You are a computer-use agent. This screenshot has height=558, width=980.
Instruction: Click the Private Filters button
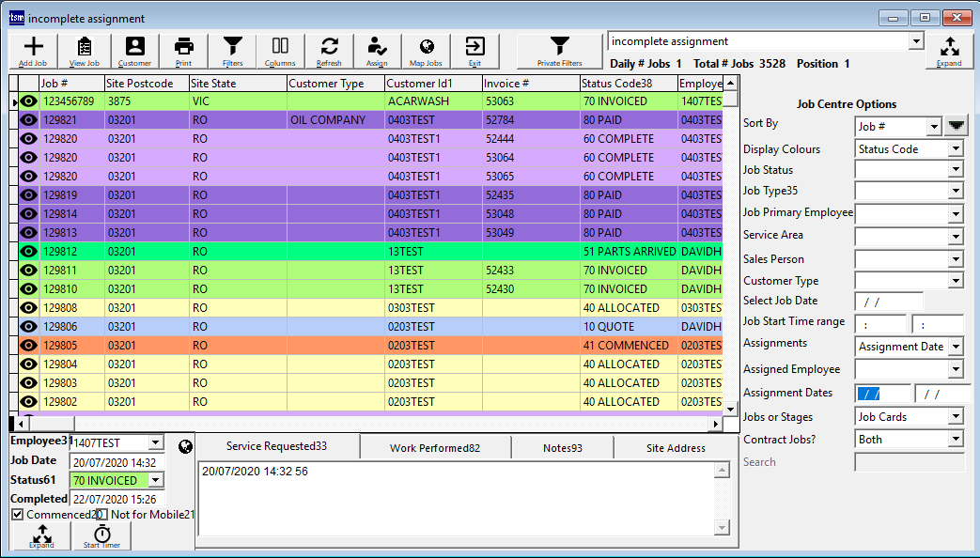click(559, 51)
